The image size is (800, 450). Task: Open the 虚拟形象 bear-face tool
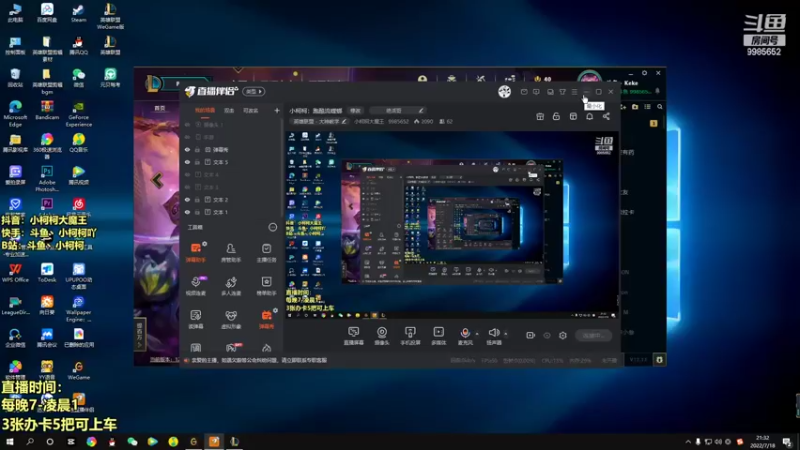pyautogui.click(x=231, y=319)
